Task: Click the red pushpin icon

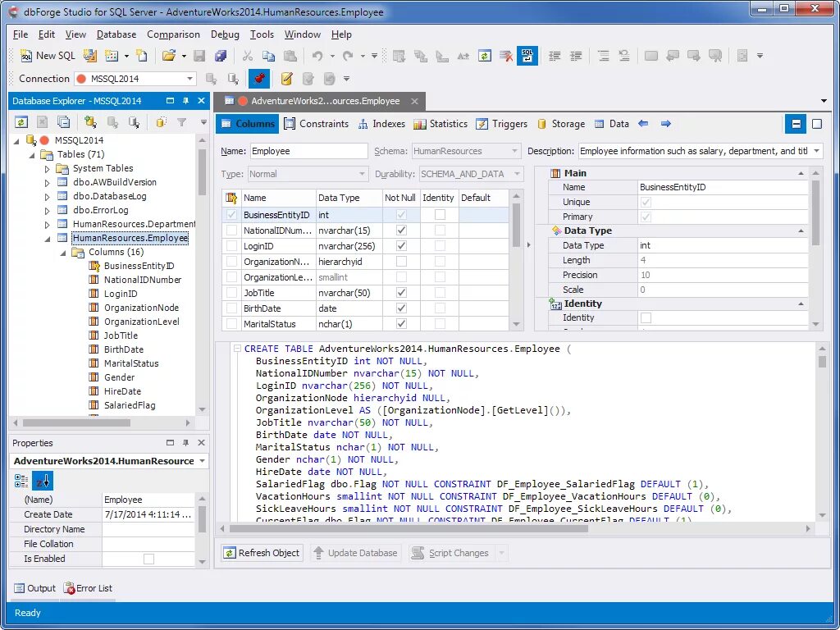Action: pyautogui.click(x=259, y=79)
